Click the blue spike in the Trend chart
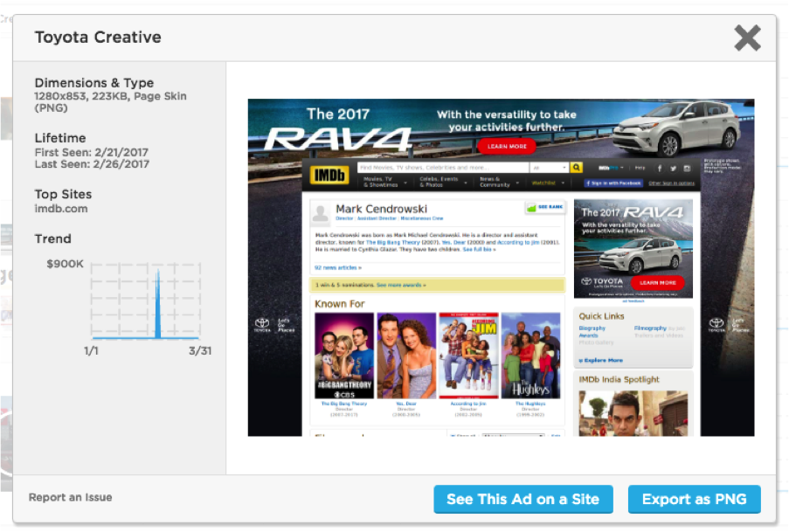The image size is (789, 532). click(x=158, y=305)
